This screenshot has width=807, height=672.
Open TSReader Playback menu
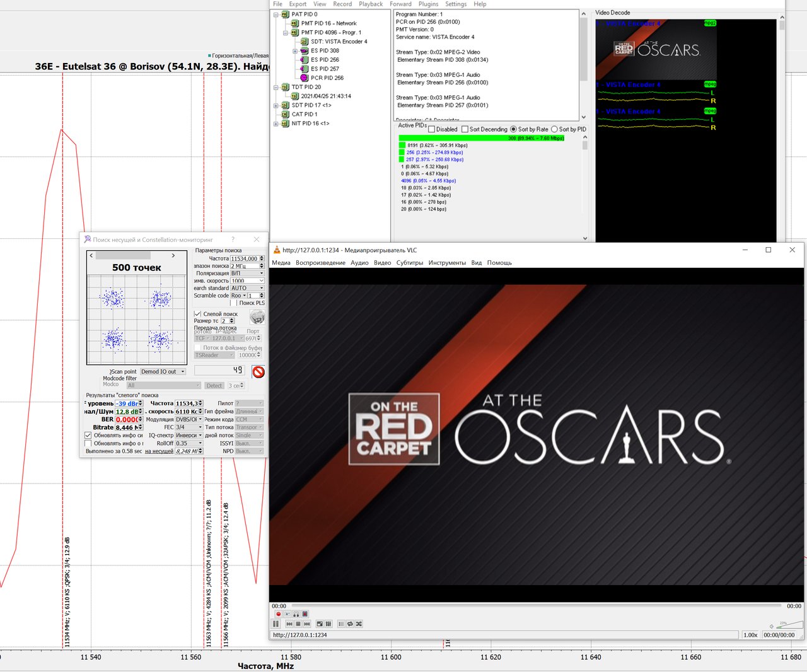pyautogui.click(x=371, y=4)
